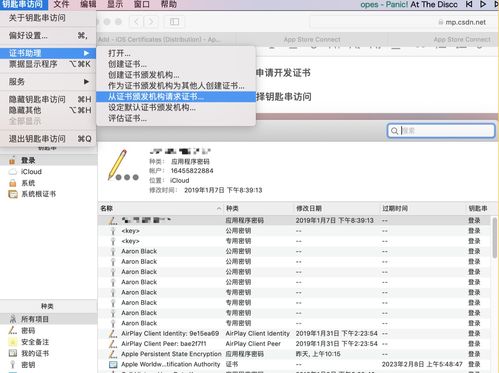
Task: Select the 系统 keychain lock icon
Action: coord(13,183)
